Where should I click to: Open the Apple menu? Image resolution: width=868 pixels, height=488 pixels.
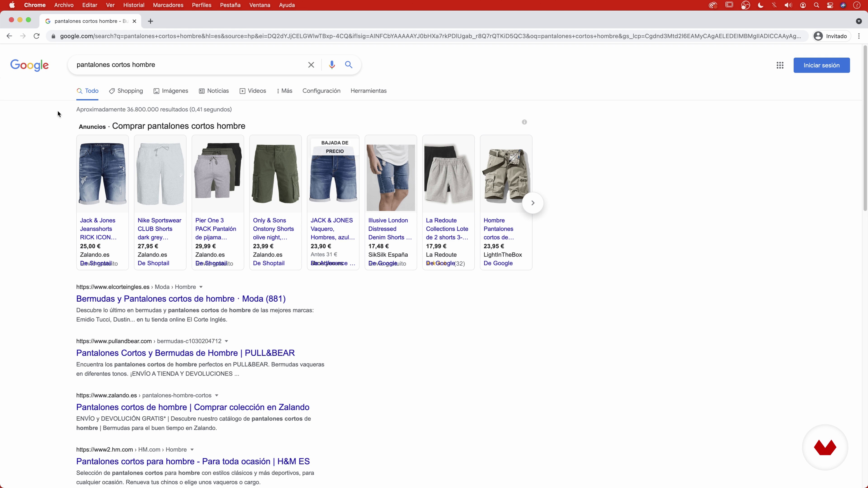12,5
